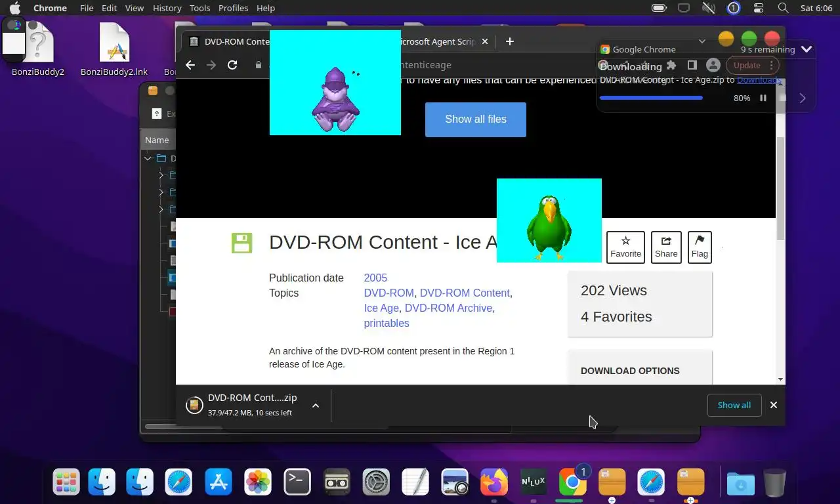Click the Ice Age topic link
840x504 pixels.
tap(381, 308)
